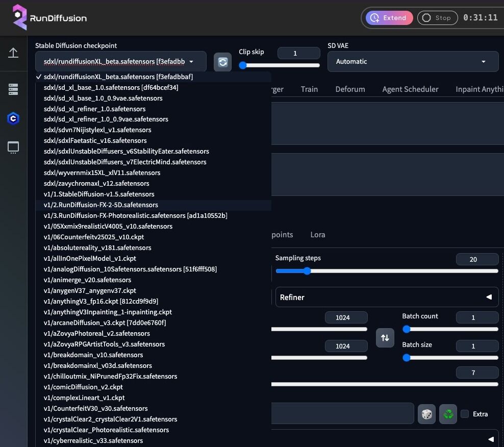Click the RunDiffusion logo icon
Screen dimensions: 504x447
[x=19, y=17]
